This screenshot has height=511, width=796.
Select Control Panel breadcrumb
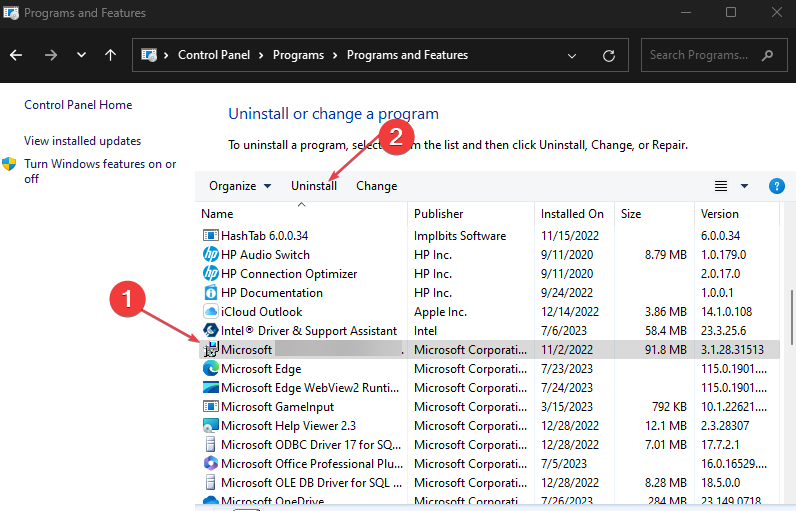(214, 55)
